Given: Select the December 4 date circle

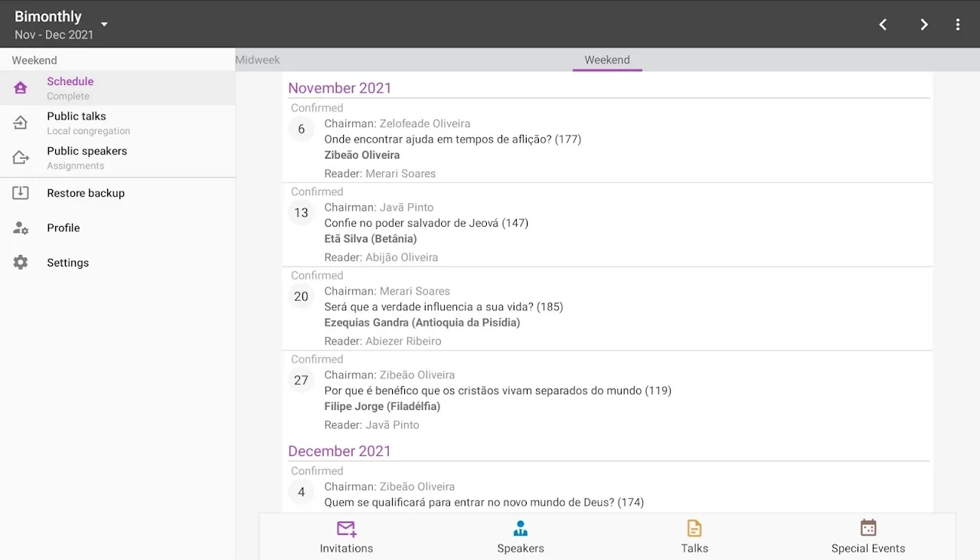Looking at the screenshot, I should [301, 492].
